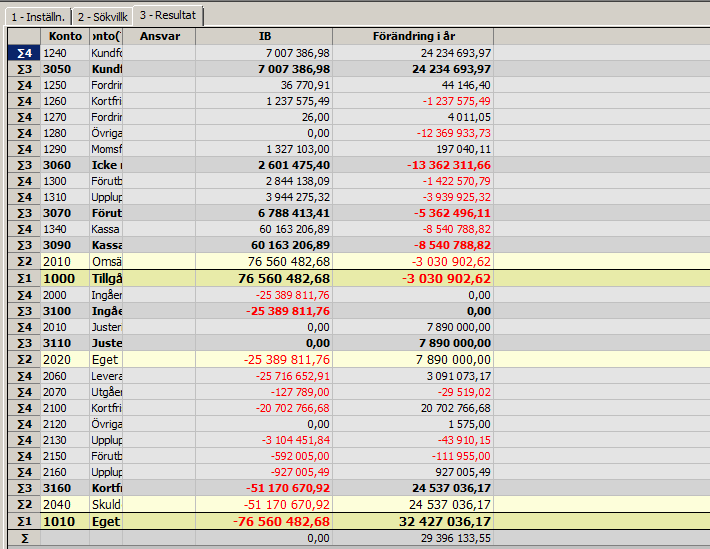
Task: Select the Σ2 row marker for 2040 Skuld
Action: [x=24, y=504]
